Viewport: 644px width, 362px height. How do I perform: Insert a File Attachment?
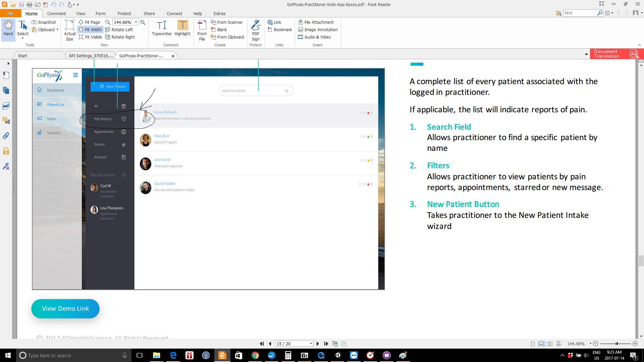tap(316, 22)
